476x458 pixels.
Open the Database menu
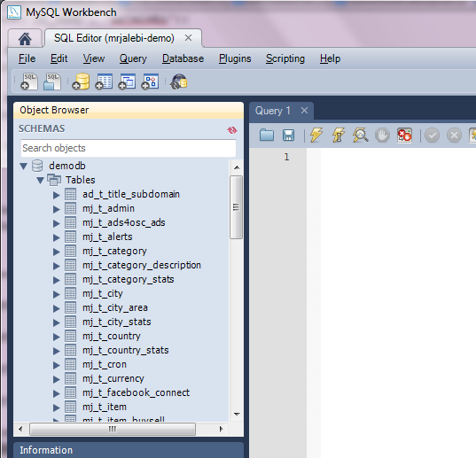tap(183, 58)
